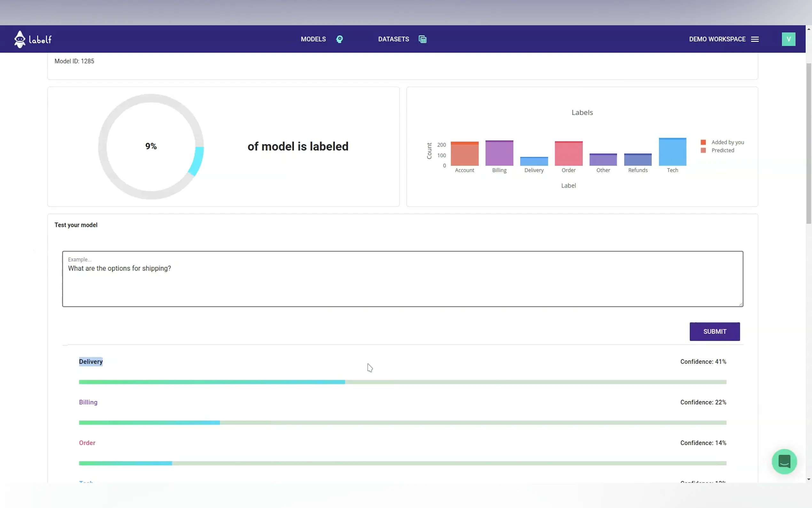Click the page's vertical scrollbar thumb
The height and width of the screenshot is (508, 812).
pos(808,143)
